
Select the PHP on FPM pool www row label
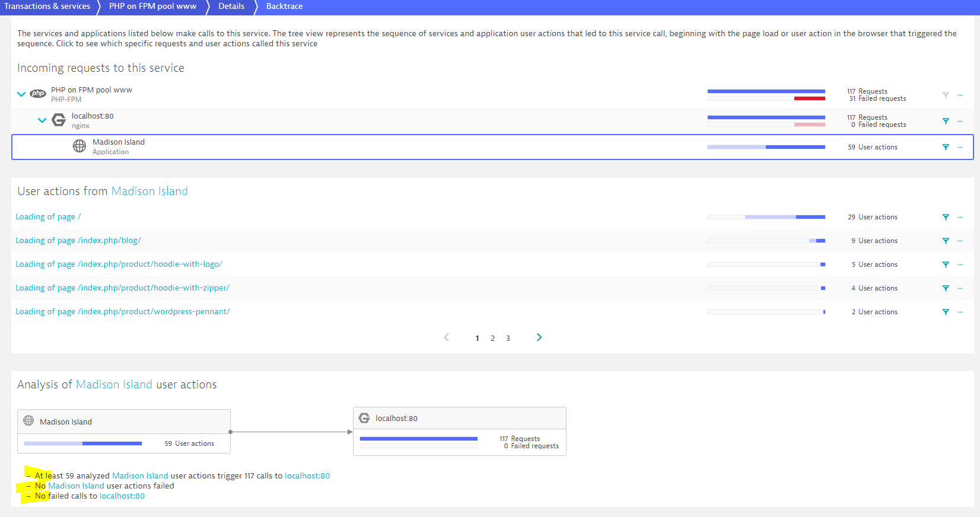pyautogui.click(x=91, y=90)
